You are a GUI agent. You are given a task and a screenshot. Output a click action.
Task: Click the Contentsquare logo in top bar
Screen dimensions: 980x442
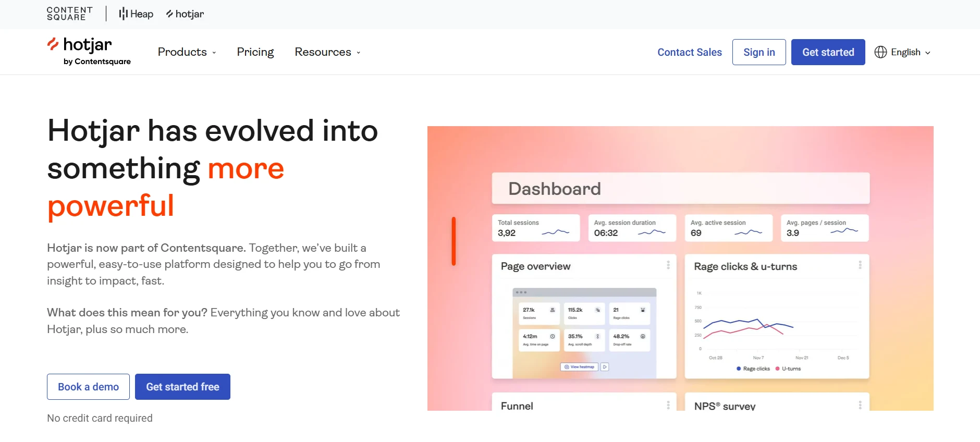click(x=69, y=14)
